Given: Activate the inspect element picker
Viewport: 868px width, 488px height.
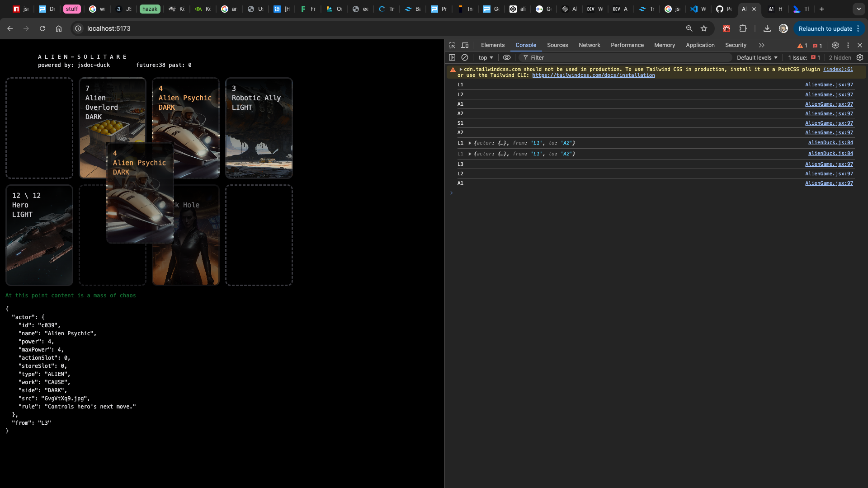Looking at the screenshot, I should [x=452, y=45].
